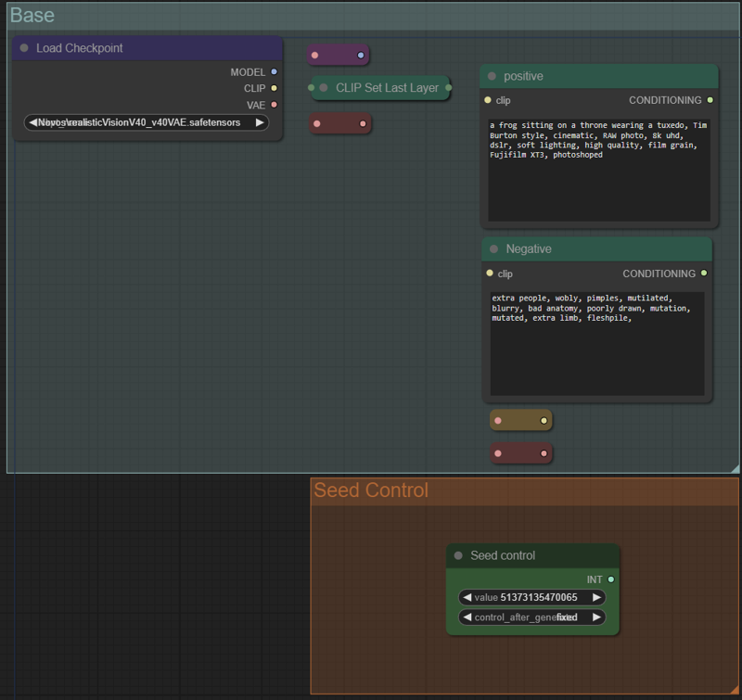Screen dimensions: 742x700
Task: Collapse the Load Checkpoint node via title dot
Action: 24,48
